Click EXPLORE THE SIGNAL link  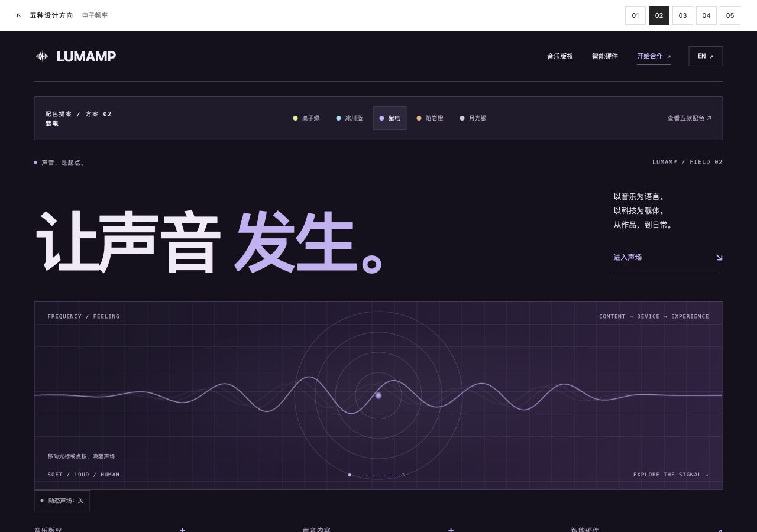pyautogui.click(x=671, y=475)
